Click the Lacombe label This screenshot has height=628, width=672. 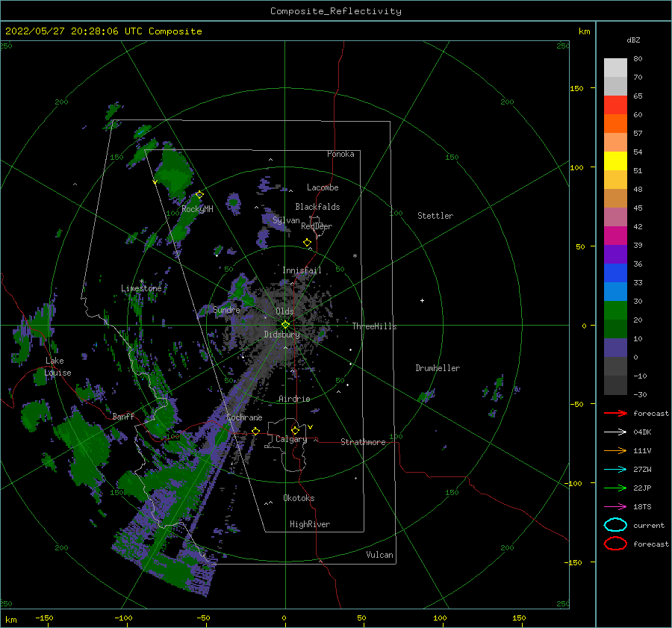pos(323,187)
